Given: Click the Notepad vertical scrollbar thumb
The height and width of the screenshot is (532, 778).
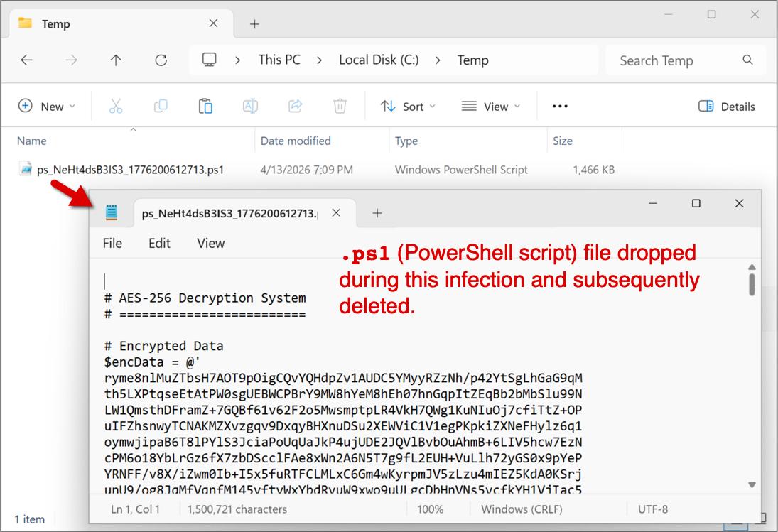Looking at the screenshot, I should click(x=752, y=283).
